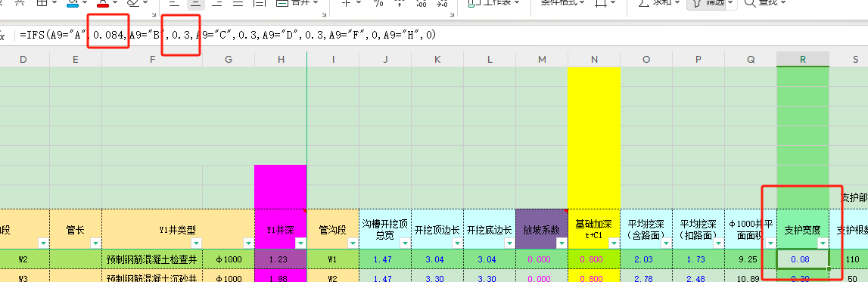The height and width of the screenshot is (282, 868).
Task: Open filter arrow for 管沟段 column
Action: point(353,243)
